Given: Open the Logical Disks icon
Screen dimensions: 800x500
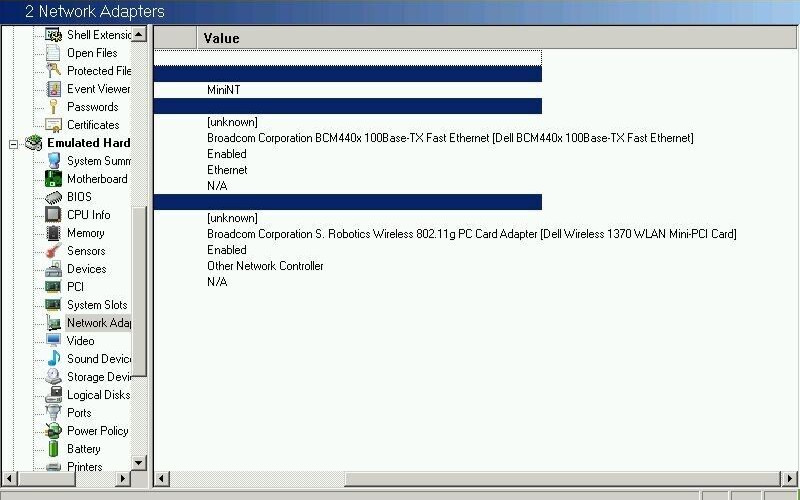Looking at the screenshot, I should pyautogui.click(x=53, y=394).
